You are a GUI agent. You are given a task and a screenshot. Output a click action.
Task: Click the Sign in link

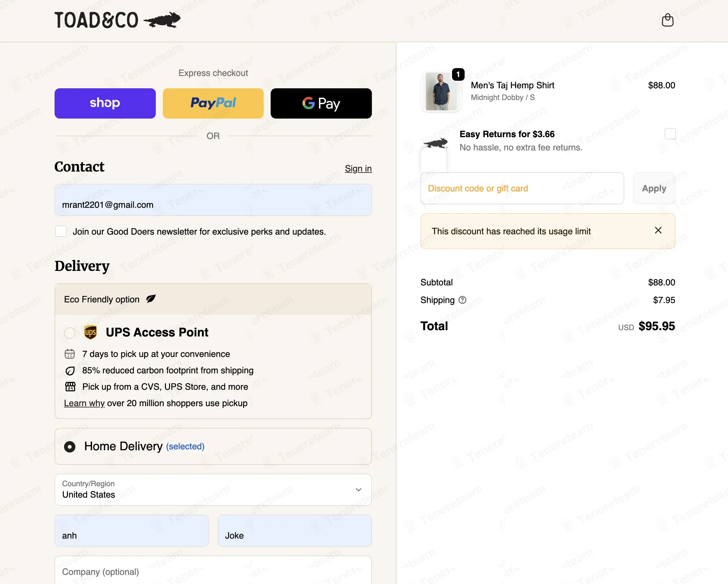point(358,168)
